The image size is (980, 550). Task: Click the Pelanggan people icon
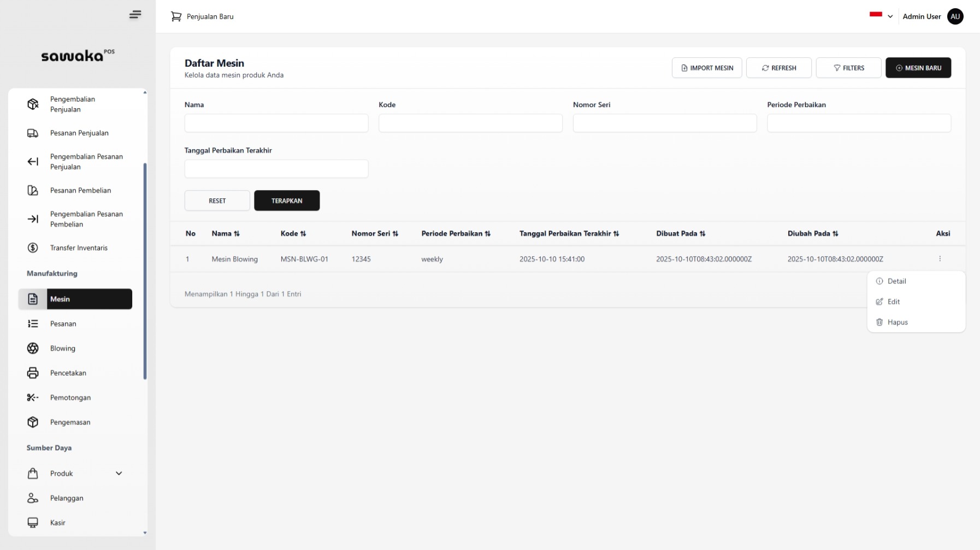(33, 498)
